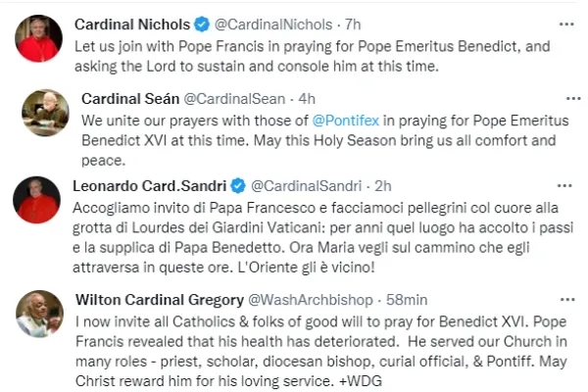Click Leonardo Card.Sandri's verified badge
This screenshot has width=588, height=392.
[238, 184]
